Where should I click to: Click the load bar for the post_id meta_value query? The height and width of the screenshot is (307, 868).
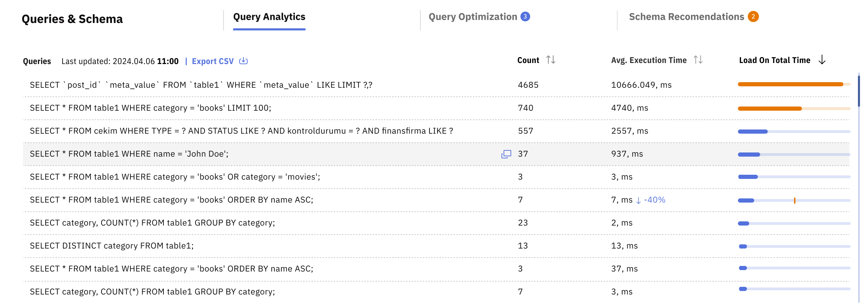click(794, 84)
